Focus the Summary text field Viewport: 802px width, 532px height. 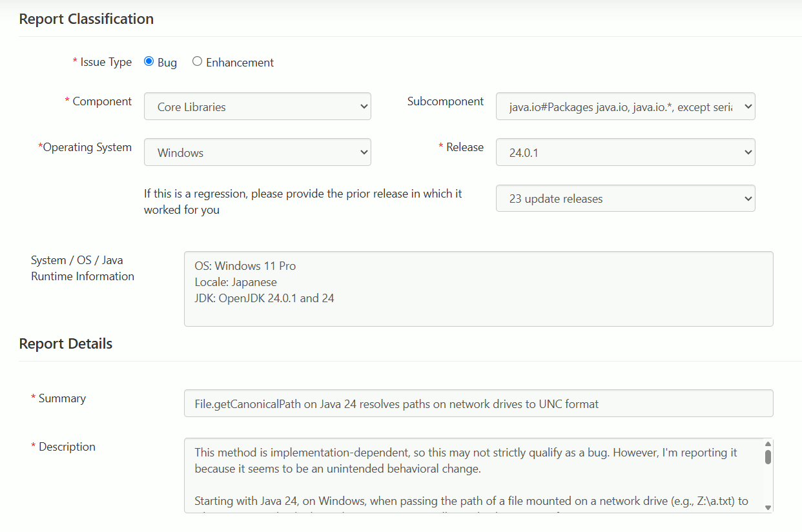[478, 404]
